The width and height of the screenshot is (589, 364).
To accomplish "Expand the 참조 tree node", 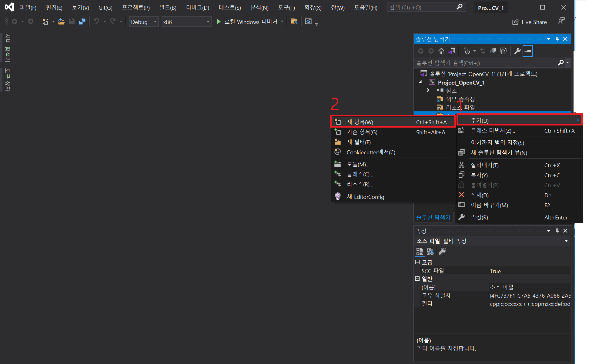I will 428,90.
